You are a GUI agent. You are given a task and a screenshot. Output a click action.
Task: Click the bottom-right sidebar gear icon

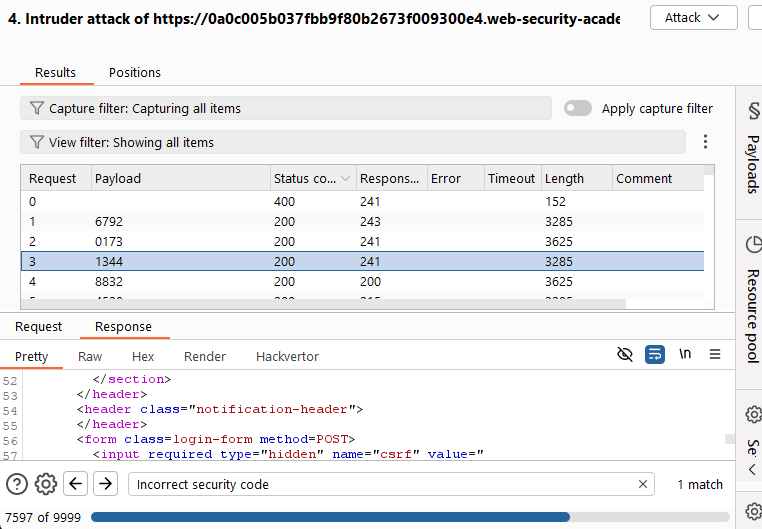753,511
